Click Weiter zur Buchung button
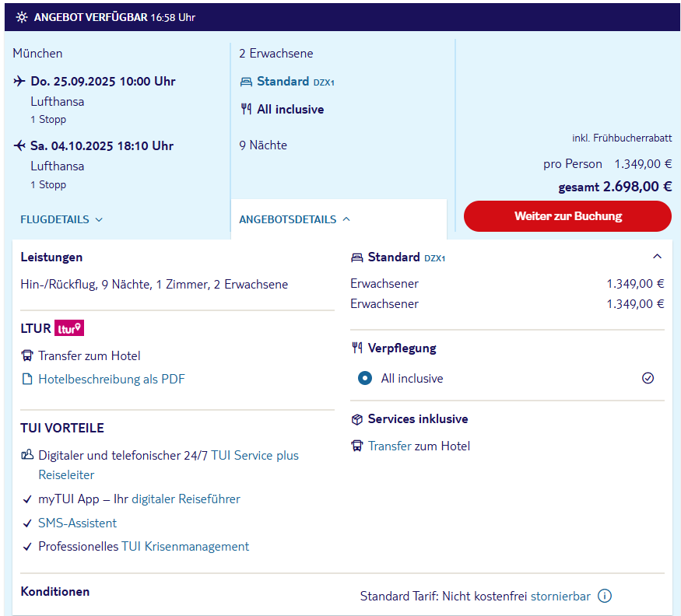Image resolution: width=681 pixels, height=616 pixels. (x=567, y=215)
